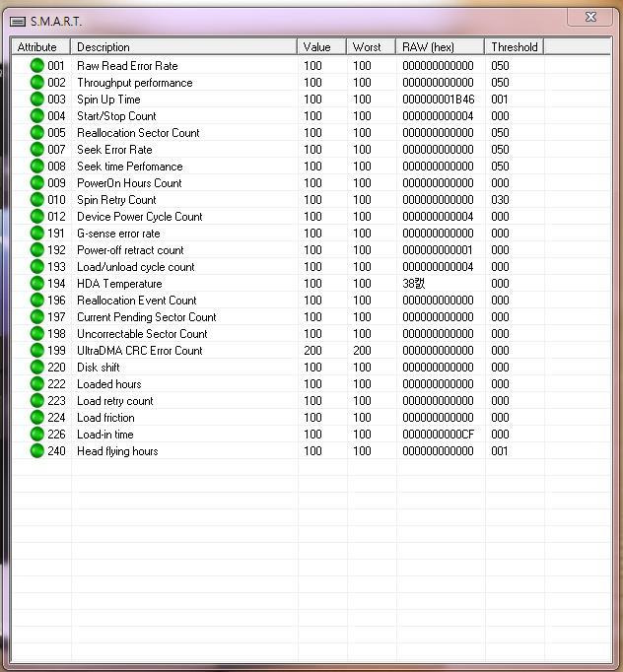Select the PowerOn Hours Count description

(x=129, y=182)
